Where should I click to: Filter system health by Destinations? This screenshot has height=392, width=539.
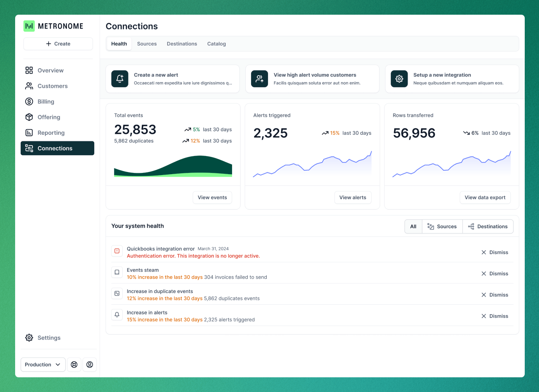coord(488,226)
